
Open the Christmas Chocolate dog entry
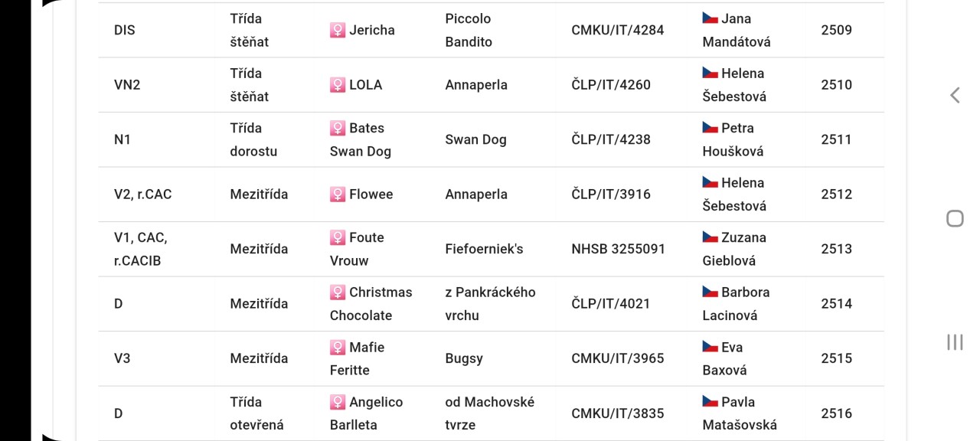(371, 303)
